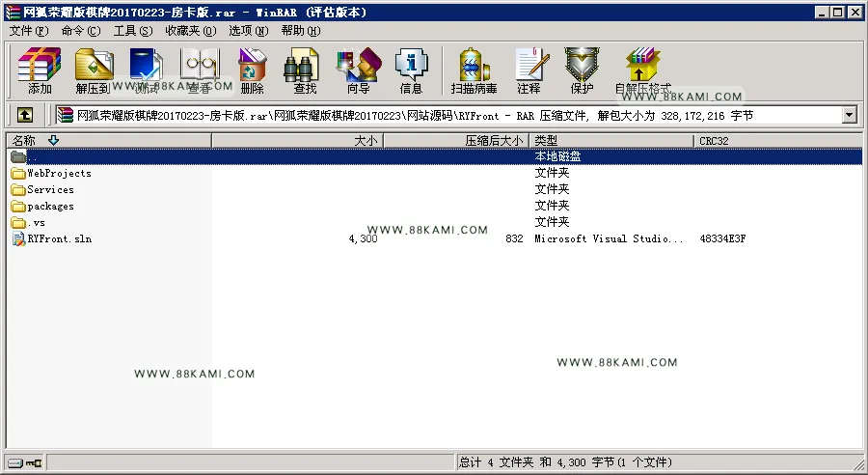Click the Add (添加) archive toolbar icon
868x475 pixels.
pyautogui.click(x=40, y=70)
